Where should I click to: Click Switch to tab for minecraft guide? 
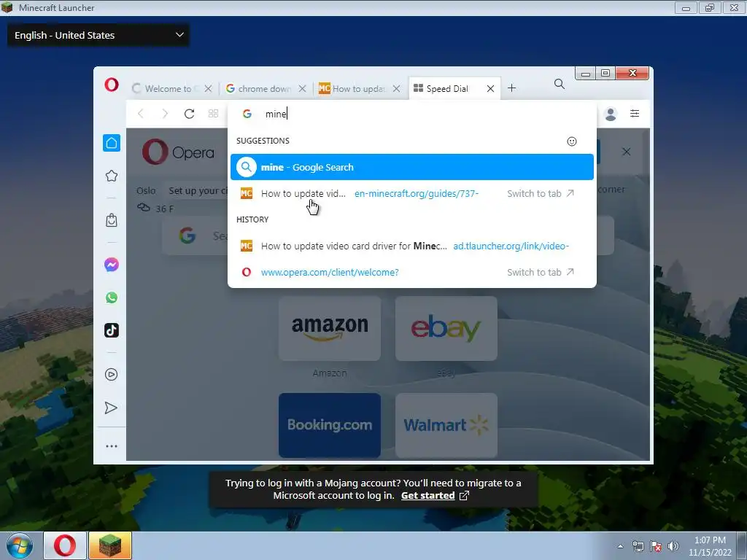(541, 193)
